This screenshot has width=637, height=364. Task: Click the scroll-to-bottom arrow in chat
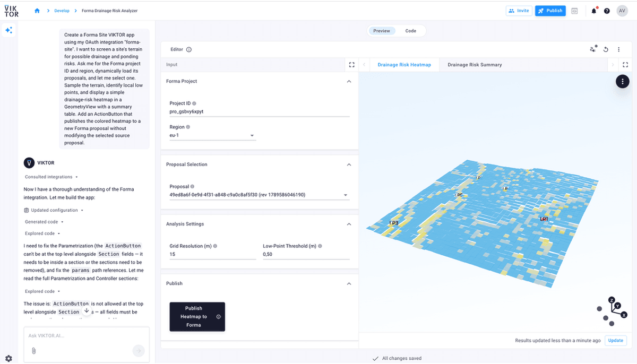point(87,311)
